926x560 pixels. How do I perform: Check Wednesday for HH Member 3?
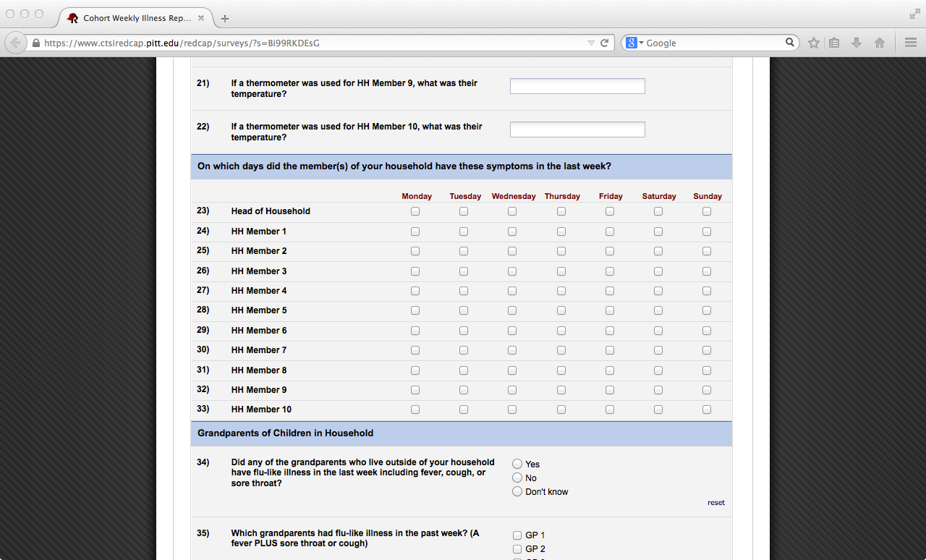(x=512, y=271)
